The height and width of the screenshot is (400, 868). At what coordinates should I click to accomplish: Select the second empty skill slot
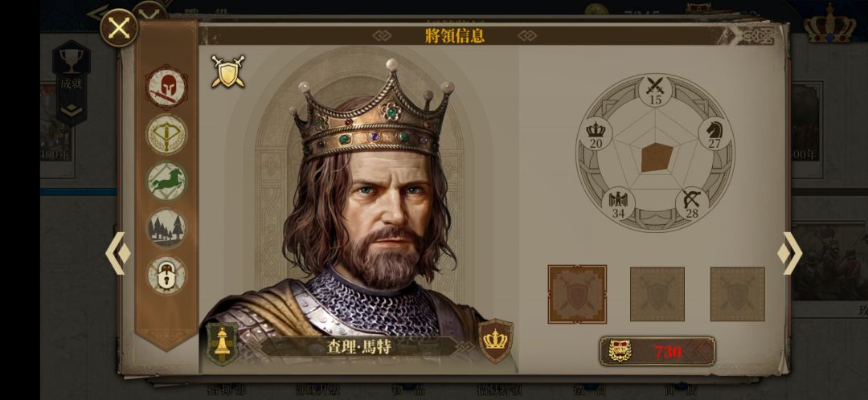pyautogui.click(x=657, y=294)
